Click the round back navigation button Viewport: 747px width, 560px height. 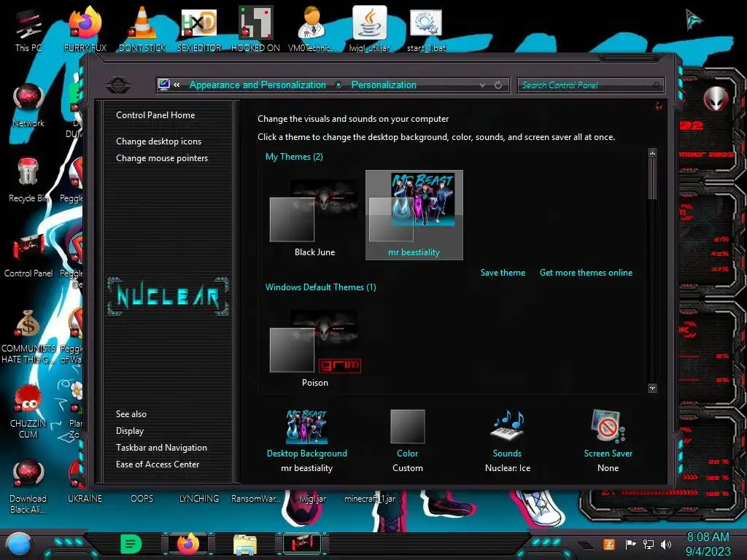point(118,85)
